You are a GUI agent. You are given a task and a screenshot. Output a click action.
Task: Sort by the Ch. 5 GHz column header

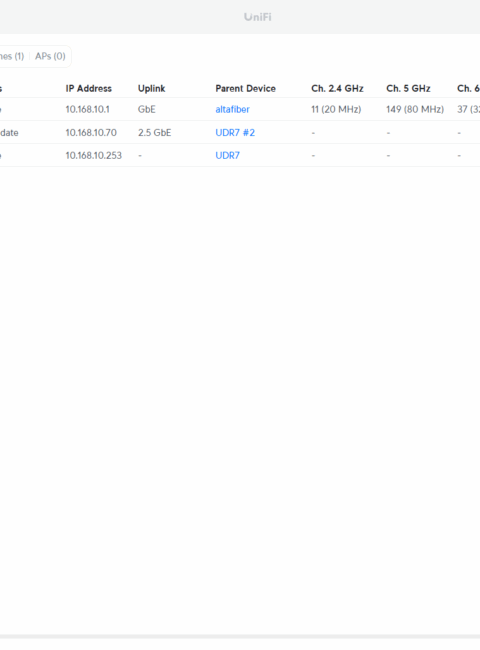pos(408,88)
